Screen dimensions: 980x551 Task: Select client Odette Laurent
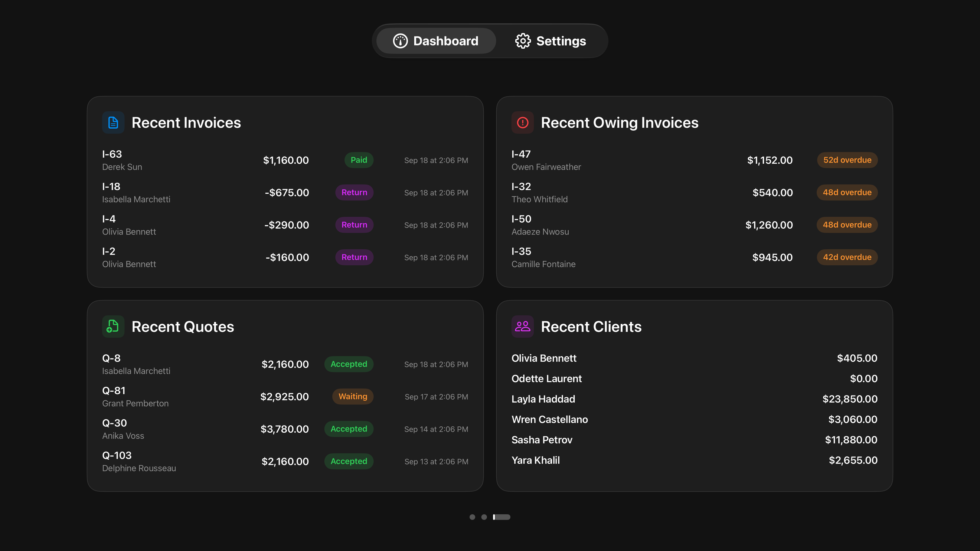pyautogui.click(x=694, y=379)
